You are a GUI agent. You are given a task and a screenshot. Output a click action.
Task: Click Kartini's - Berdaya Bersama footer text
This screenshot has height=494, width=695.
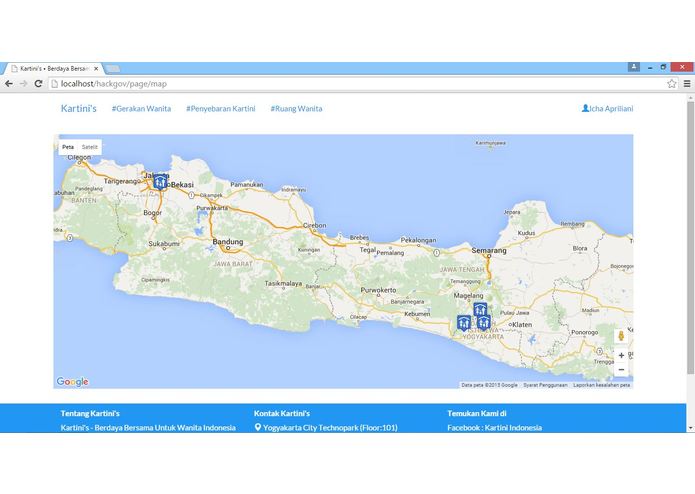148,428
